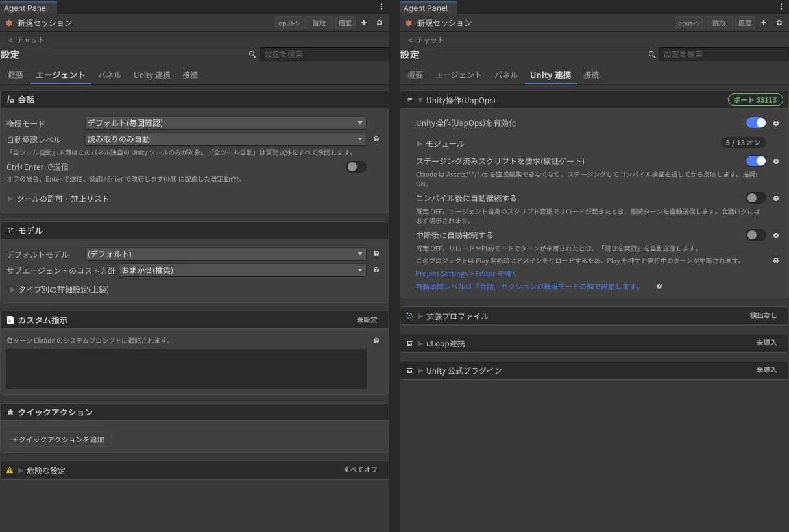This screenshot has height=532, width=789.
Task: Click the help icon beside 自動承認レベル dropdown
Action: point(376,139)
